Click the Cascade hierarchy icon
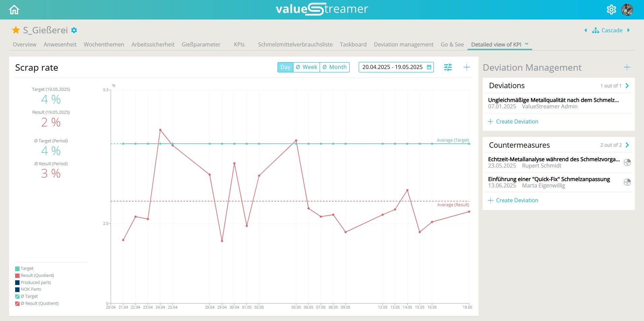 [595, 30]
